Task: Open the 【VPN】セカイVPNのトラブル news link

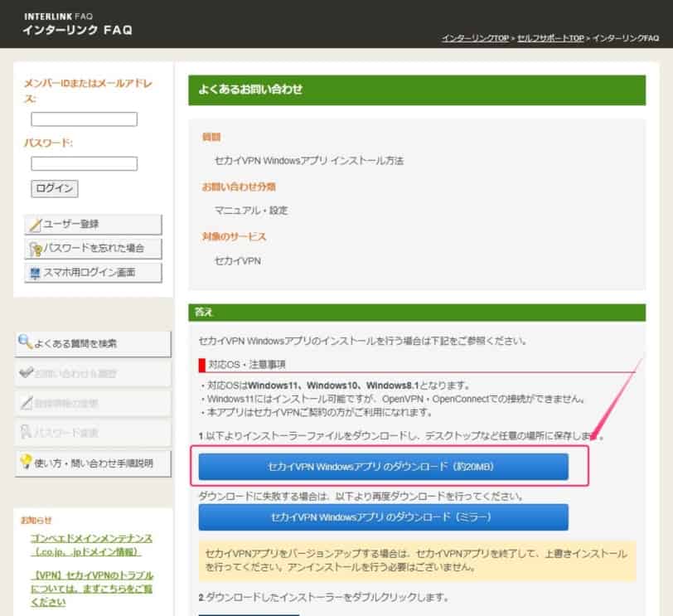Action: click(x=92, y=589)
